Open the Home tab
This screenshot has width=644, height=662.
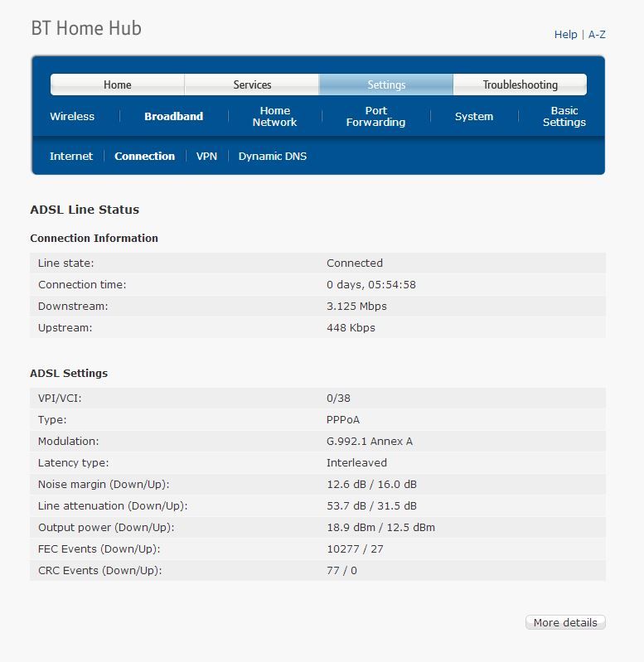pos(118,85)
